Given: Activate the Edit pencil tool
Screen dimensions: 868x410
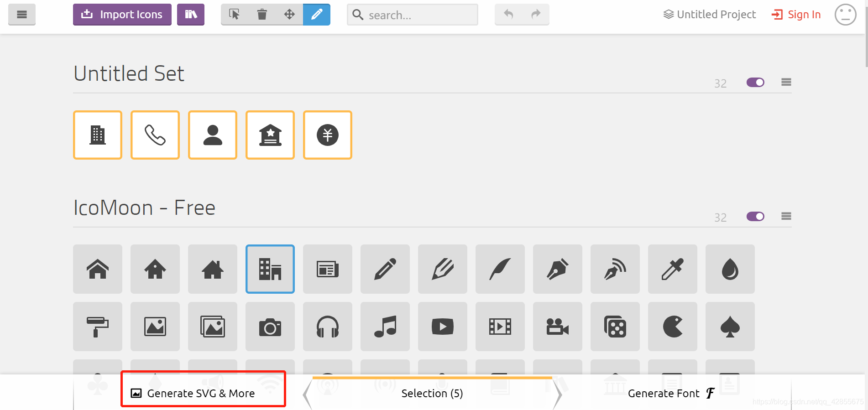Looking at the screenshot, I should click(317, 15).
